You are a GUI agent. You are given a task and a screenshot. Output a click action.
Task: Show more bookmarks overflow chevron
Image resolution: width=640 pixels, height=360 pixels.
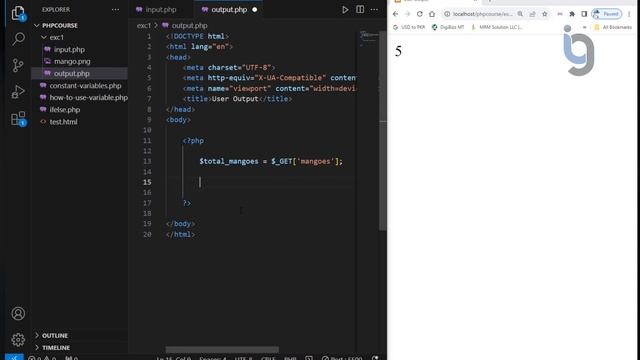coord(584,27)
